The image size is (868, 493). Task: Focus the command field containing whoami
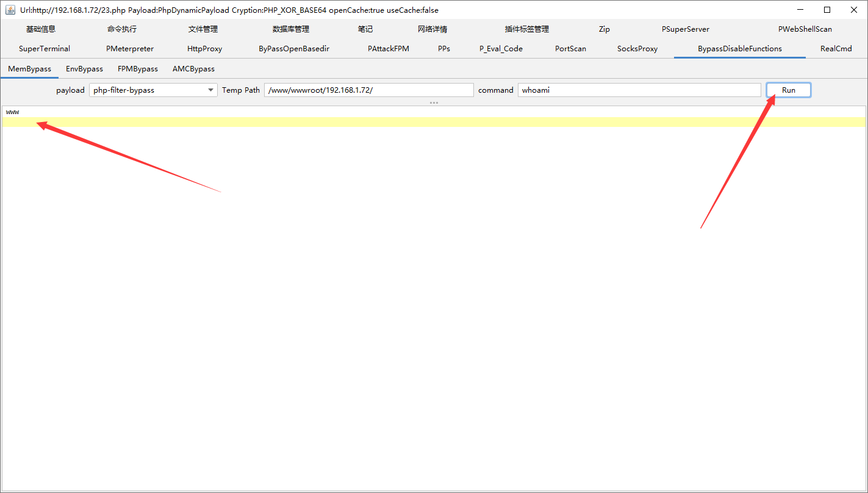(639, 90)
